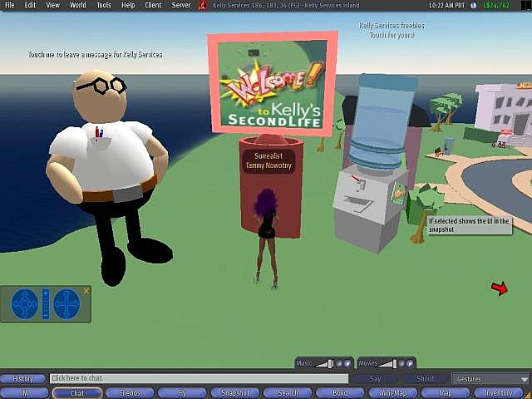Open the Server menu
The width and height of the screenshot is (532, 399).
pos(181,5)
